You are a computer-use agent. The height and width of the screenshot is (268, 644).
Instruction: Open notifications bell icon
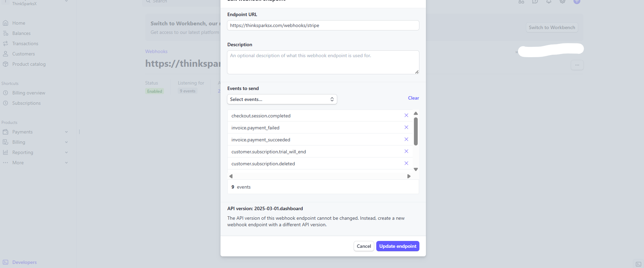(x=548, y=1)
